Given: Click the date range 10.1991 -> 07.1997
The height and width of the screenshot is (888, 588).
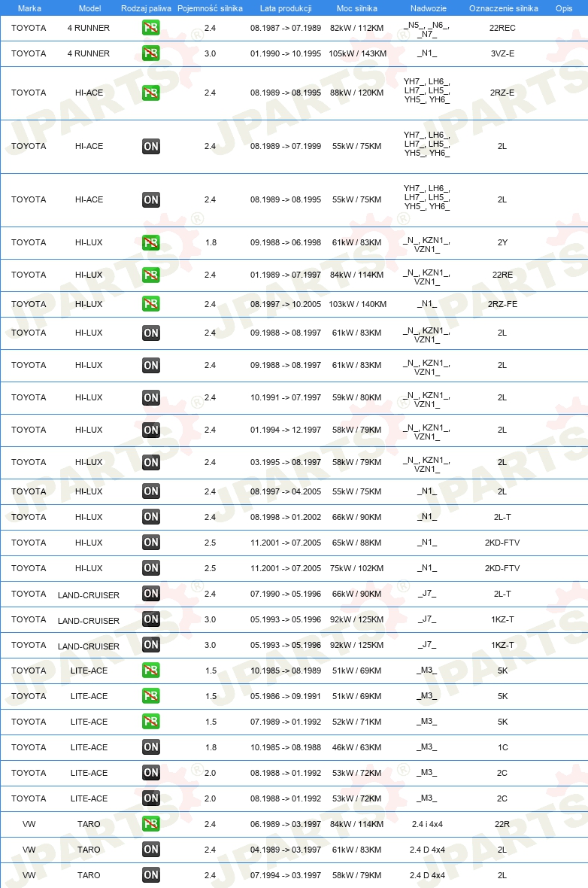Looking at the screenshot, I should 286,397.
